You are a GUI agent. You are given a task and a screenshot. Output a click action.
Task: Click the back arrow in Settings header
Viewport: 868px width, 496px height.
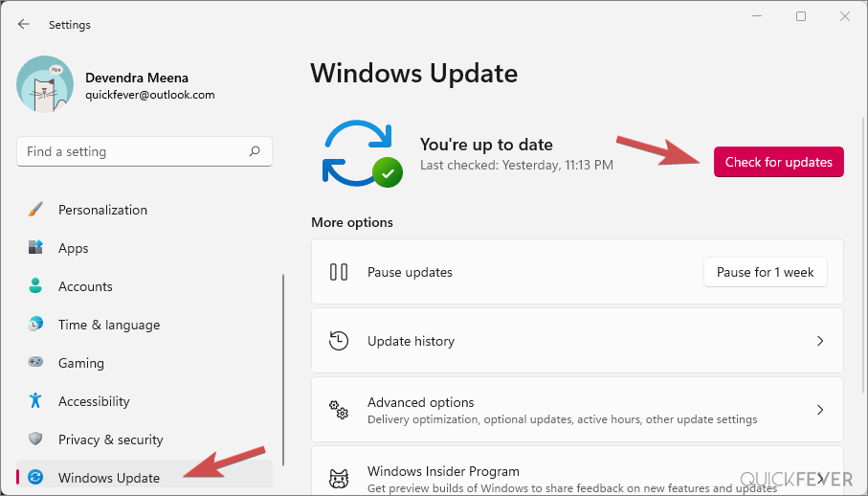tap(24, 24)
